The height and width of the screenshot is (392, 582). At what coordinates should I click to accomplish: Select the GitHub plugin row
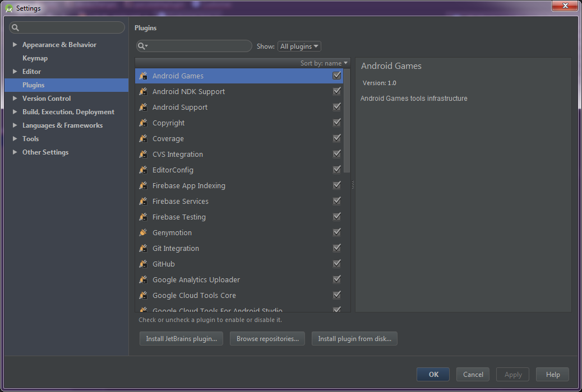pyautogui.click(x=239, y=264)
